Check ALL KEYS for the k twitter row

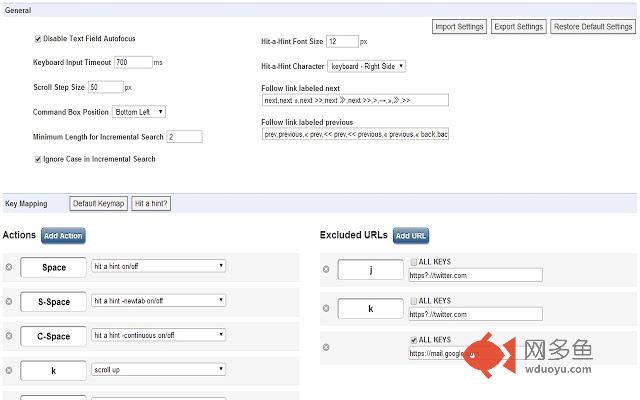click(x=413, y=301)
